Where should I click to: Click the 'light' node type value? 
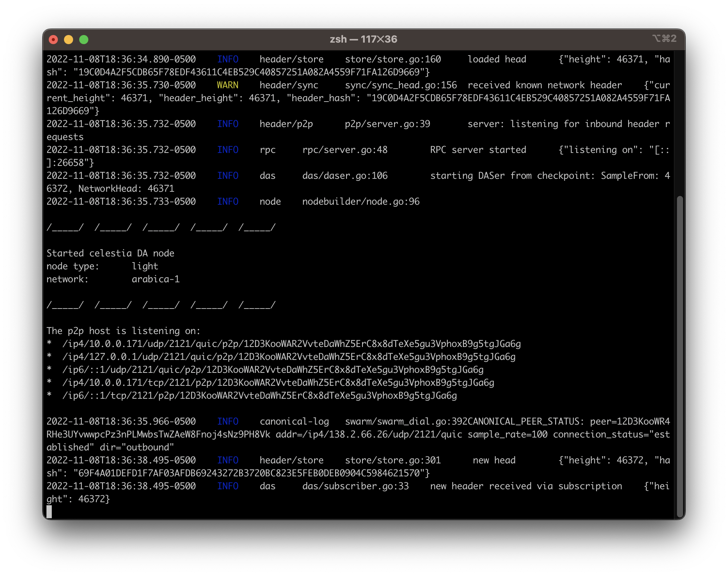[x=145, y=266]
